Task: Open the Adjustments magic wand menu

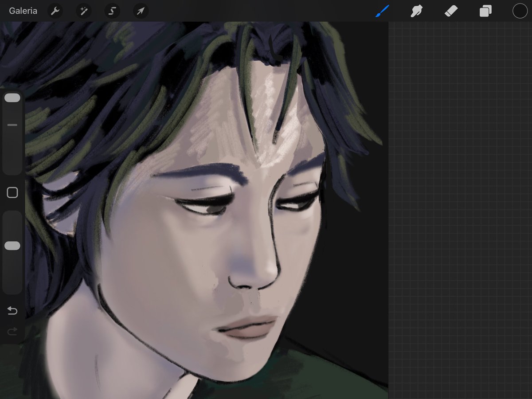Action: 83,11
